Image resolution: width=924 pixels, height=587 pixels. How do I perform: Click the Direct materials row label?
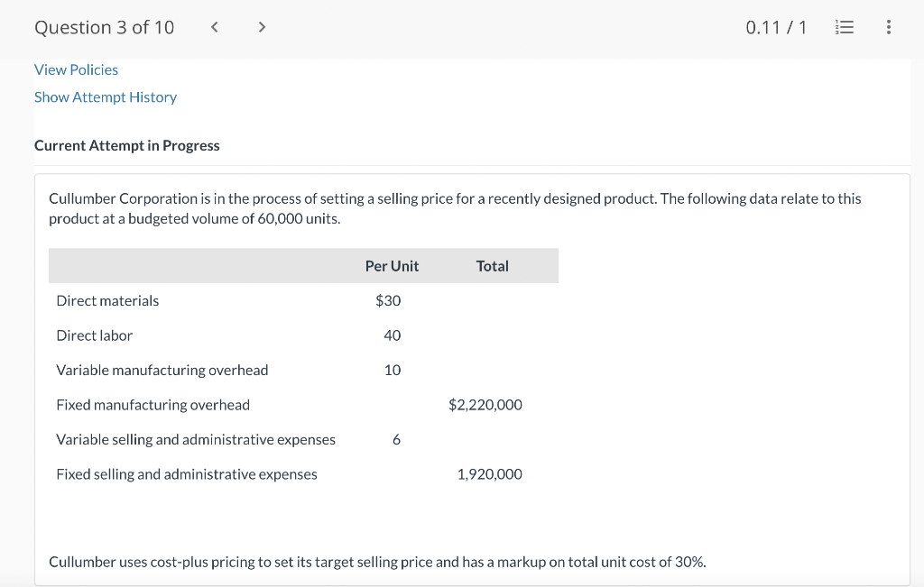pyautogui.click(x=107, y=300)
